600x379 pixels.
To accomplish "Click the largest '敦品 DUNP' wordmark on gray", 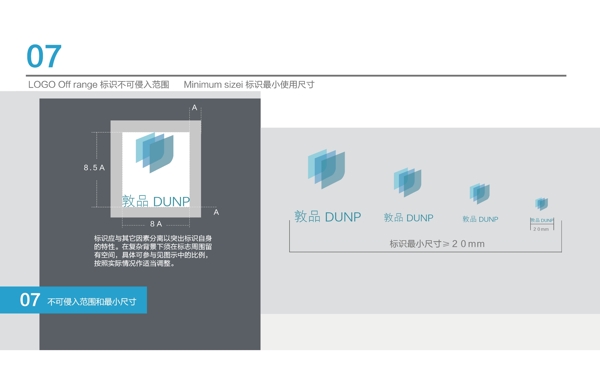I will click(328, 217).
